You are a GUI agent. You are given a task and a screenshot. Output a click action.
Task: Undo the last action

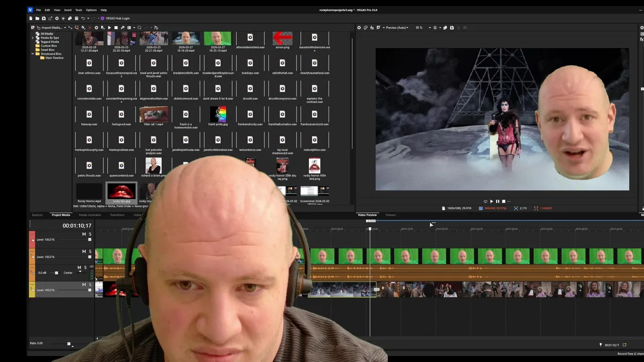[x=83, y=18]
